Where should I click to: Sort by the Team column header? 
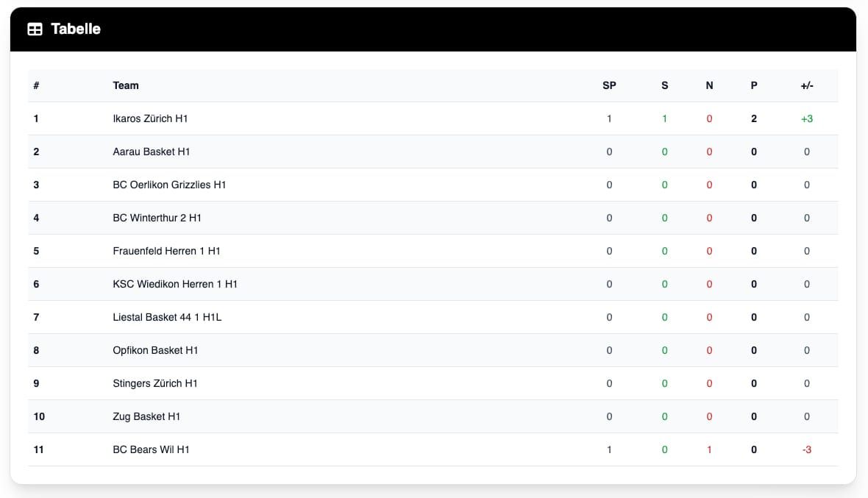(x=126, y=85)
